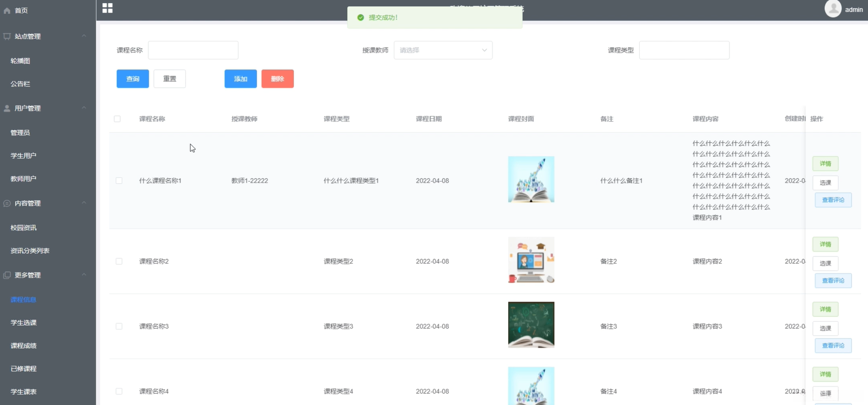Click the admin username label
The width and height of the screenshot is (868, 405).
854,10
